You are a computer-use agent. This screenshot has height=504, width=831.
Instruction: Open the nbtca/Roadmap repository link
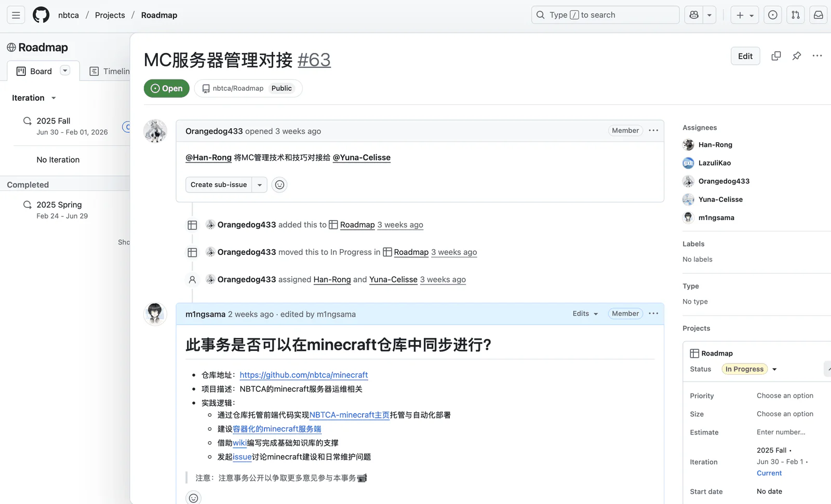point(238,88)
